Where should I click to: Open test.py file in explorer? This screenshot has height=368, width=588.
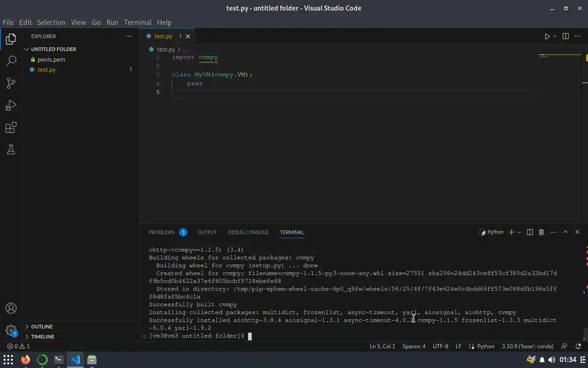tap(81, 69)
